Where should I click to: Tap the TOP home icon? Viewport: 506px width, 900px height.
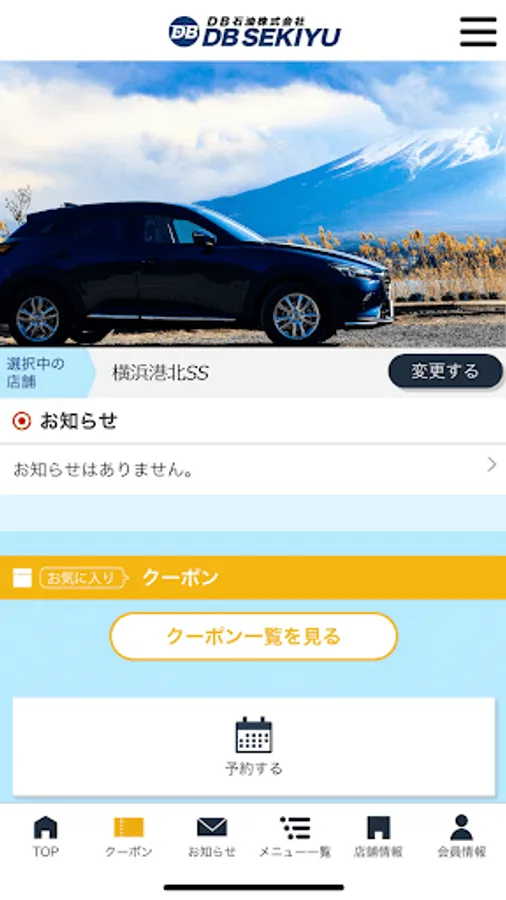tap(45, 827)
